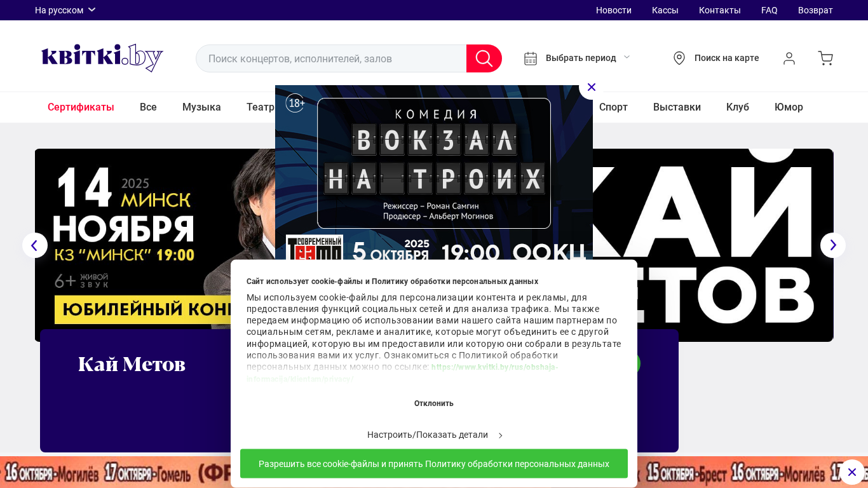Open the Клуб category
This screenshot has height=488, width=868.
pos(738,107)
